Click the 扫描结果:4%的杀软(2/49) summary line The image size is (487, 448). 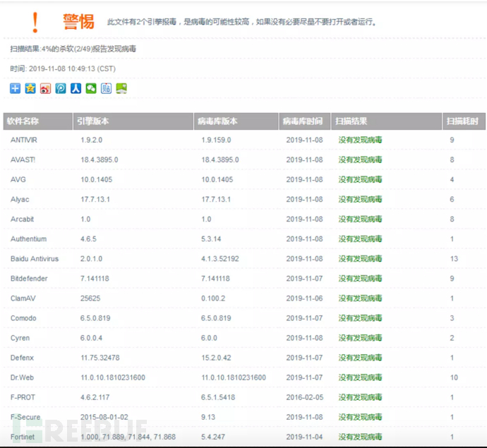click(73, 49)
